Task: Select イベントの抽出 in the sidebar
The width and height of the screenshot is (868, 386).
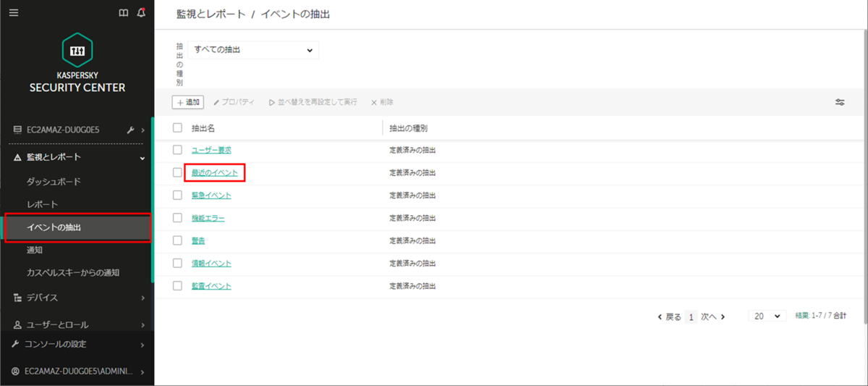Action: tap(54, 227)
